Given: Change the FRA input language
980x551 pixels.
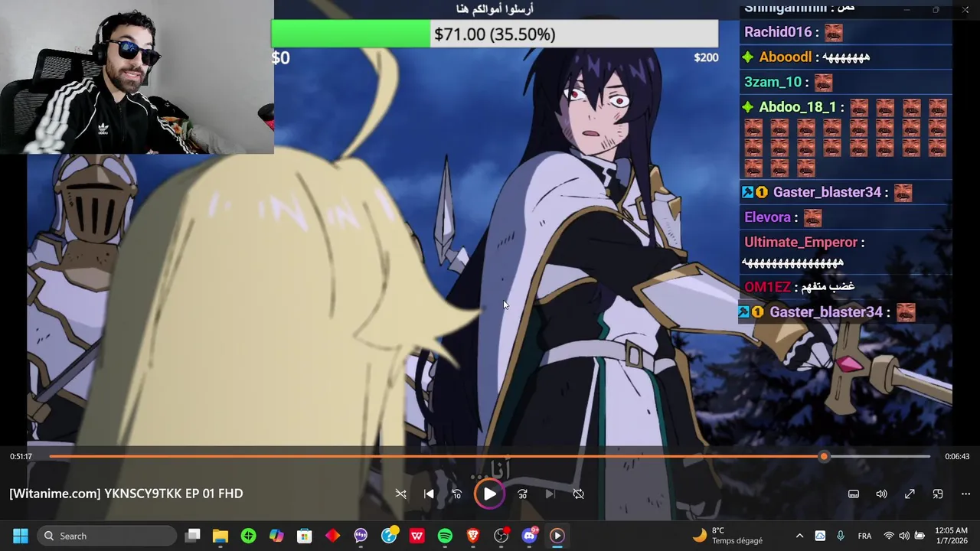Looking at the screenshot, I should [864, 536].
